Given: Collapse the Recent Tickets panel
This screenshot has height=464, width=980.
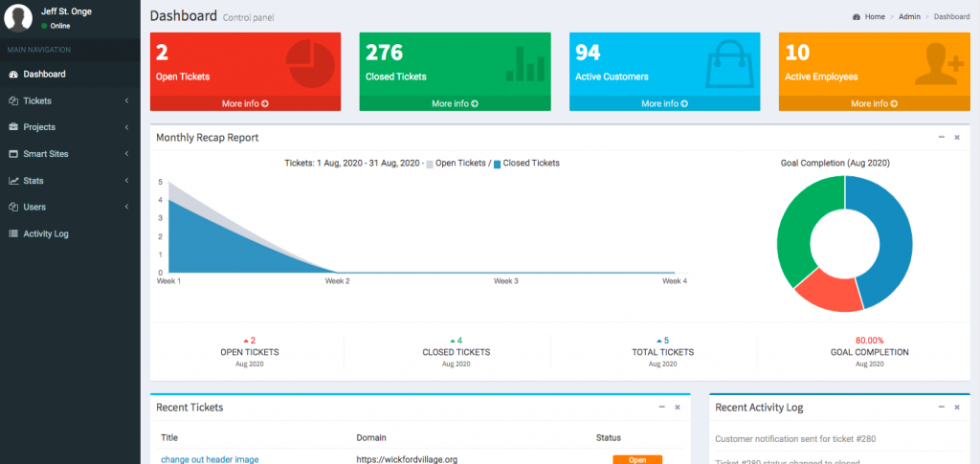Looking at the screenshot, I should [x=662, y=408].
